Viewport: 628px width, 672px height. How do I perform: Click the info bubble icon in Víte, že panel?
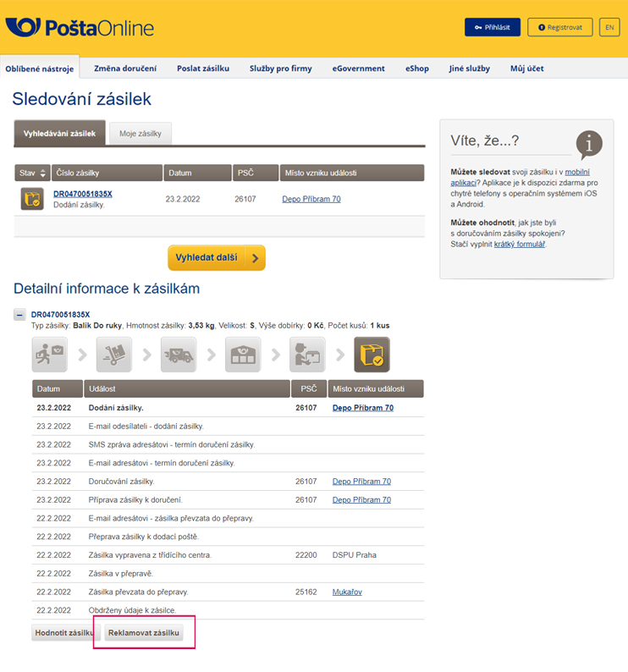(x=588, y=145)
